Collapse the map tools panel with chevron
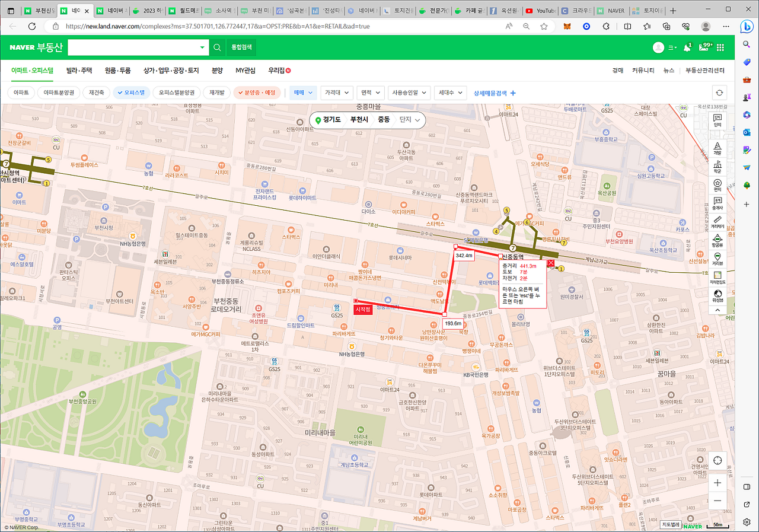This screenshot has width=759, height=532. 717,310
